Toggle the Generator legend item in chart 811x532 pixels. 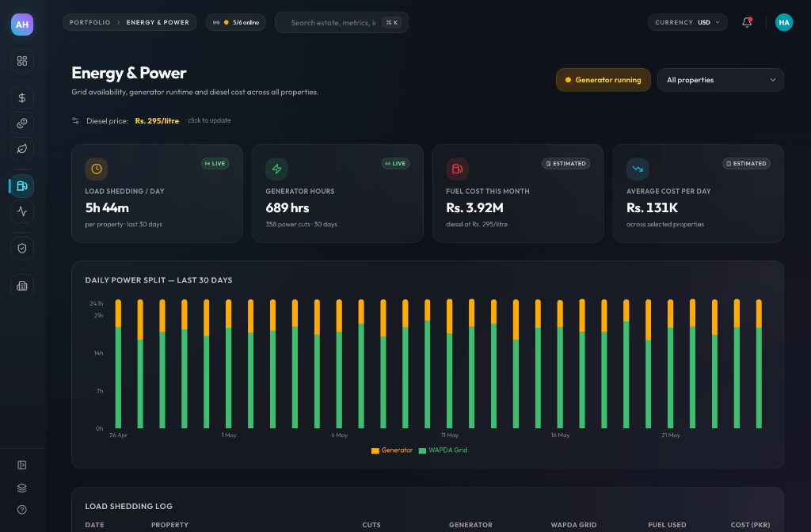[x=392, y=450]
